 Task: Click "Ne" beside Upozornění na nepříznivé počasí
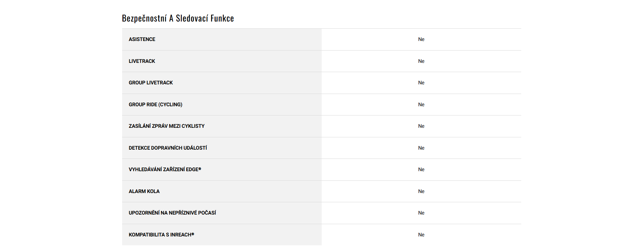421,213
